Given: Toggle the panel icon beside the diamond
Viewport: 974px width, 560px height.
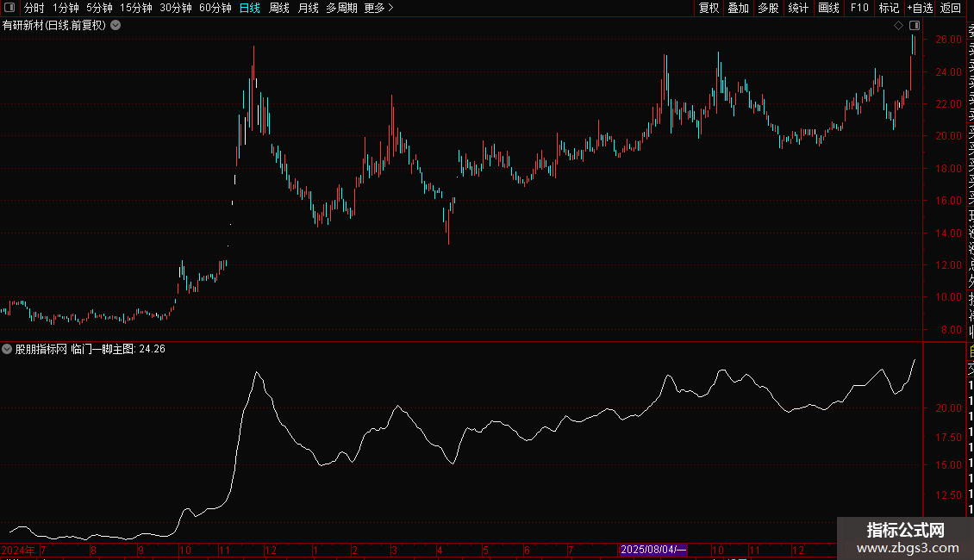Looking at the screenshot, I should (915, 26).
